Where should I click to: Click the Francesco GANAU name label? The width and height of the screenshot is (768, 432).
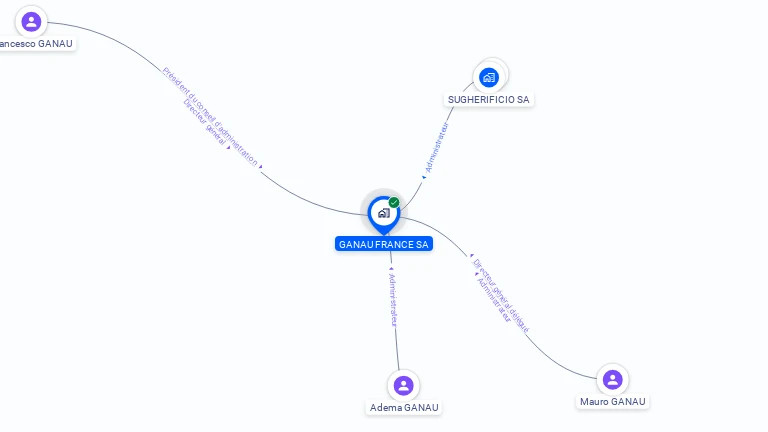[35, 44]
